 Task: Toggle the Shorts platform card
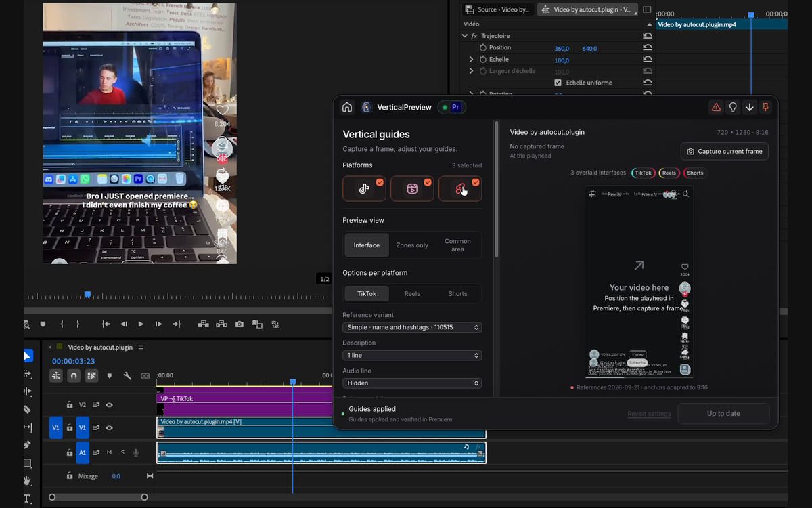pyautogui.click(x=460, y=189)
